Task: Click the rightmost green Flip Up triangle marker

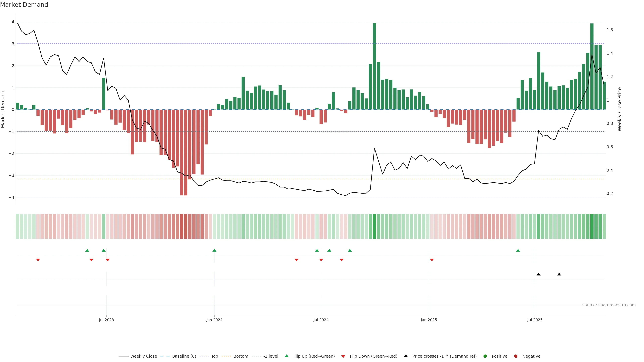Action: (x=518, y=250)
